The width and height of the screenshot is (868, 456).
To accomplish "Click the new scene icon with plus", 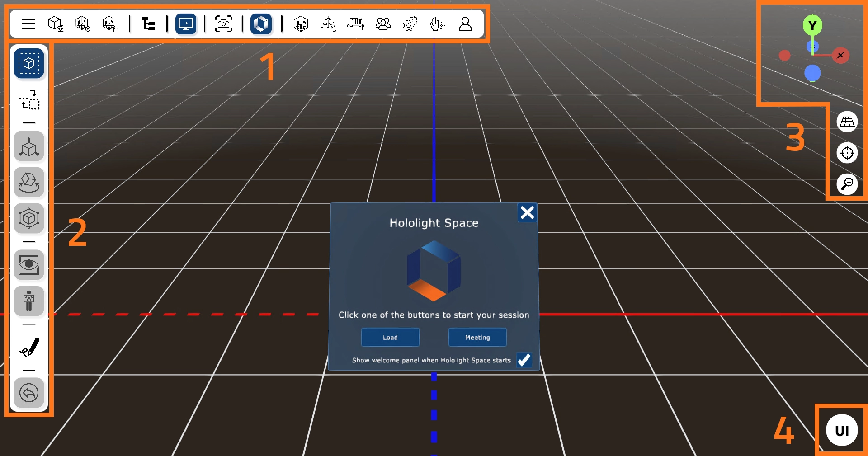I will click(83, 24).
